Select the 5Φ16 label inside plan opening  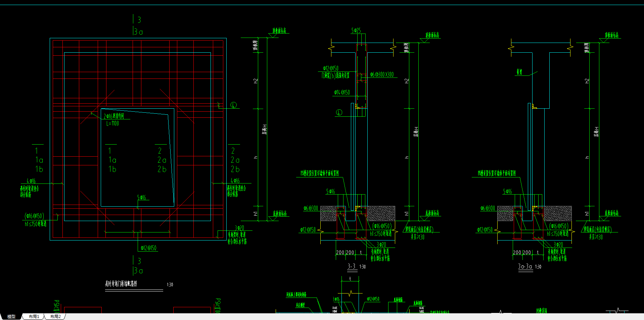(x=142, y=198)
